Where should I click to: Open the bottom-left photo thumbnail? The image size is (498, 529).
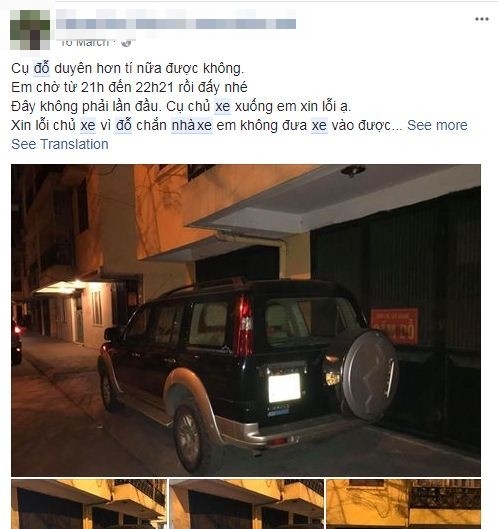pos(89,504)
